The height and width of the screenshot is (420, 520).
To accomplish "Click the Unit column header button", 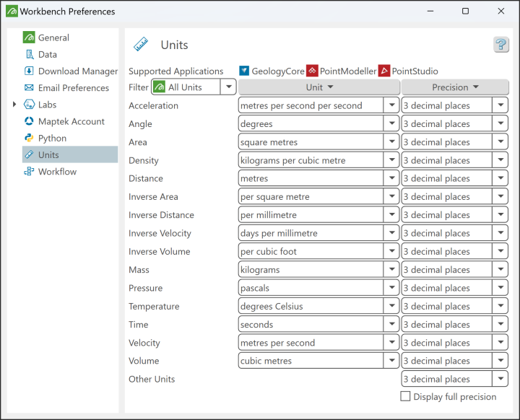I will point(319,87).
